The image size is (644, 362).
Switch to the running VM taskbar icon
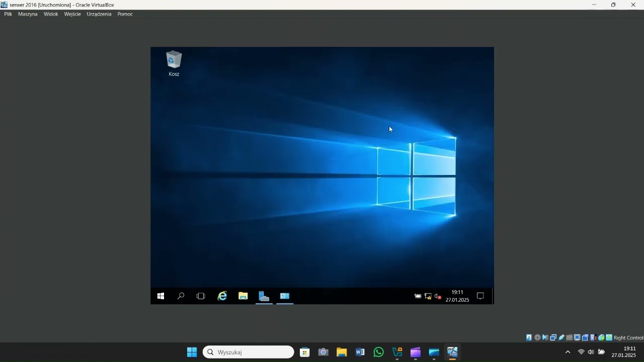coord(453,352)
